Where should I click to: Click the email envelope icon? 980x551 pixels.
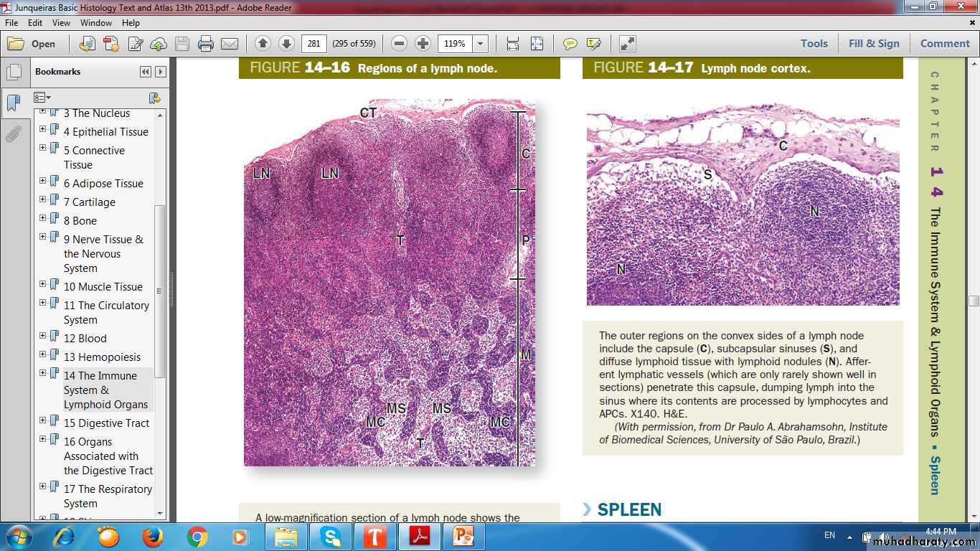(x=230, y=44)
